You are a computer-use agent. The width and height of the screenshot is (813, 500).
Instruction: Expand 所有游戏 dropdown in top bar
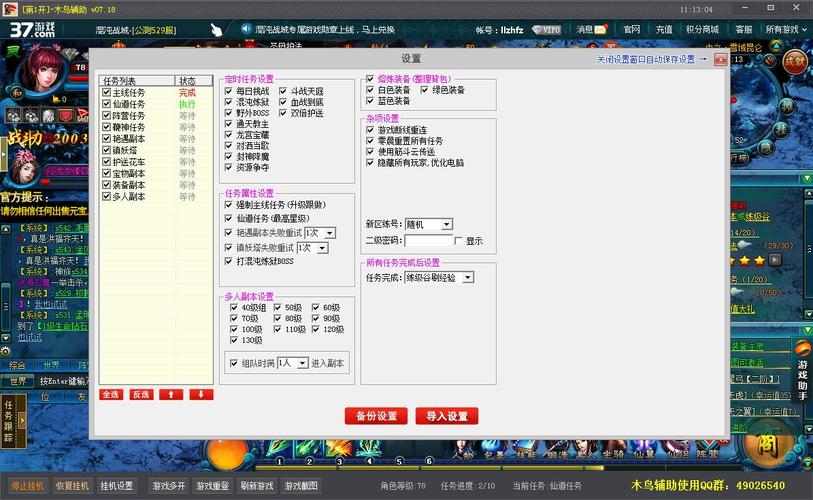[x=786, y=30]
